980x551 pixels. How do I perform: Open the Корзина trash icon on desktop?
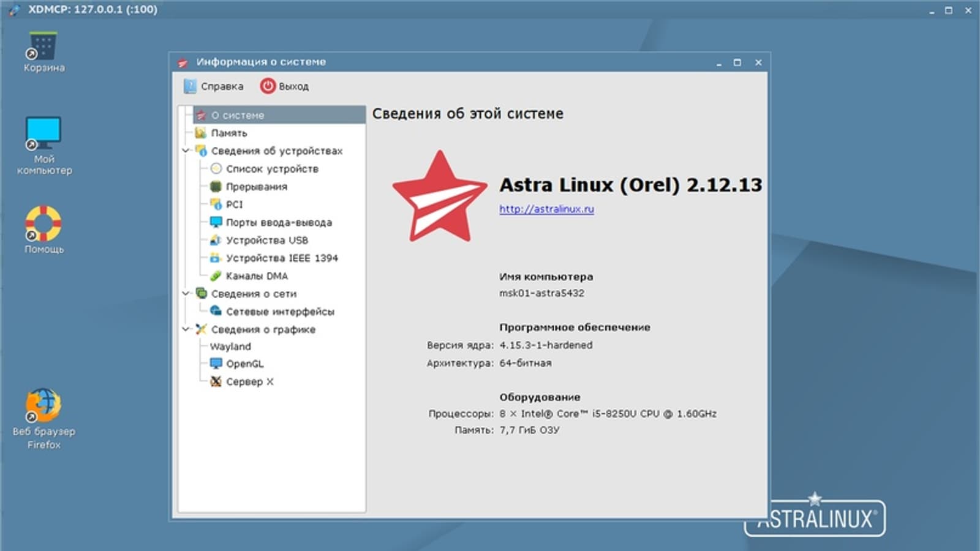pos(43,47)
